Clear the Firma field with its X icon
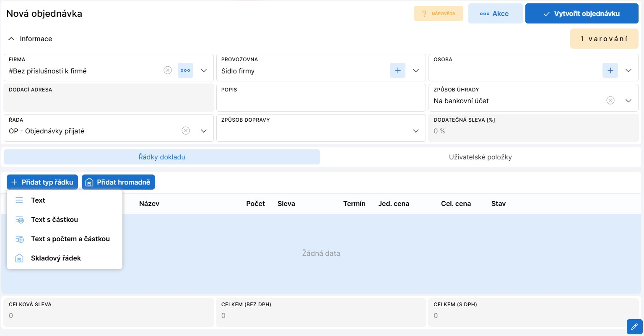Screen dimensions: 644x336 [168, 70]
